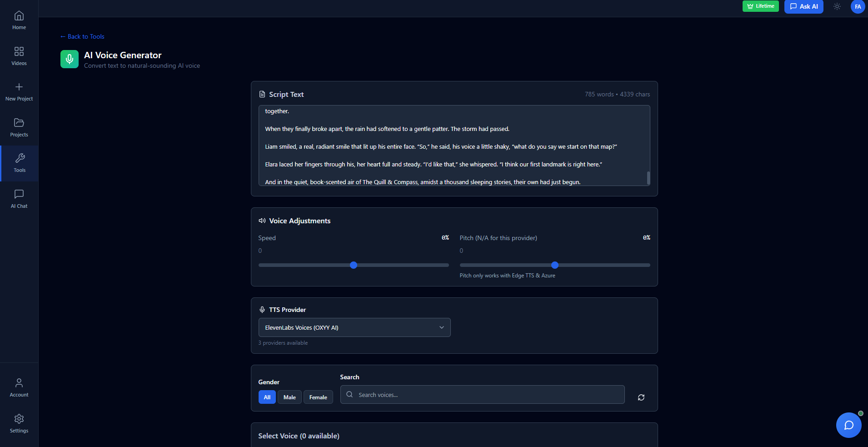Filter voices by Female gender
Image resolution: width=868 pixels, height=447 pixels.
318,397
